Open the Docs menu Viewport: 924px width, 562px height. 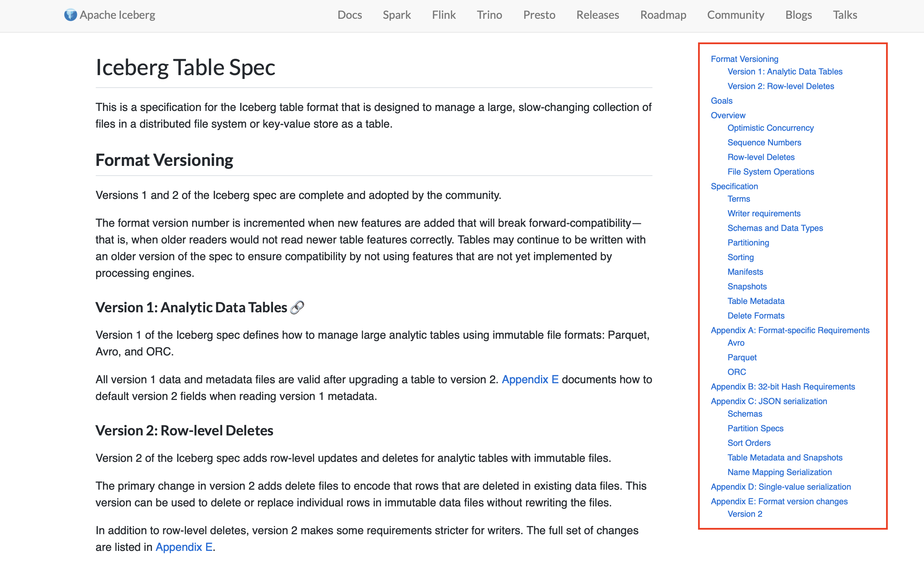(349, 15)
